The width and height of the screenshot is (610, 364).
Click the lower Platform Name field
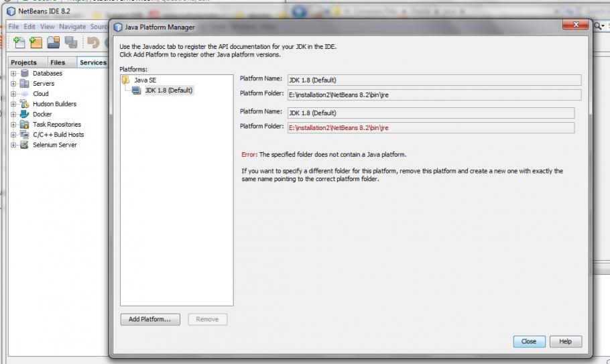(x=431, y=113)
